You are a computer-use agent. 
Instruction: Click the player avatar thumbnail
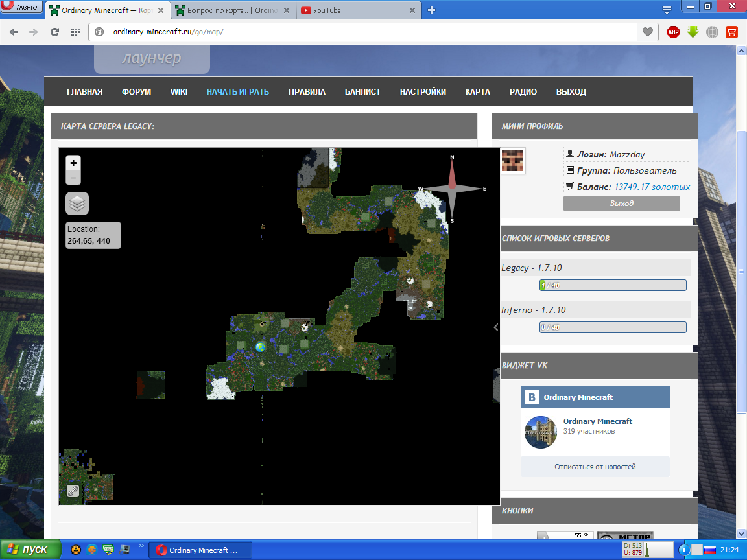[x=513, y=161]
